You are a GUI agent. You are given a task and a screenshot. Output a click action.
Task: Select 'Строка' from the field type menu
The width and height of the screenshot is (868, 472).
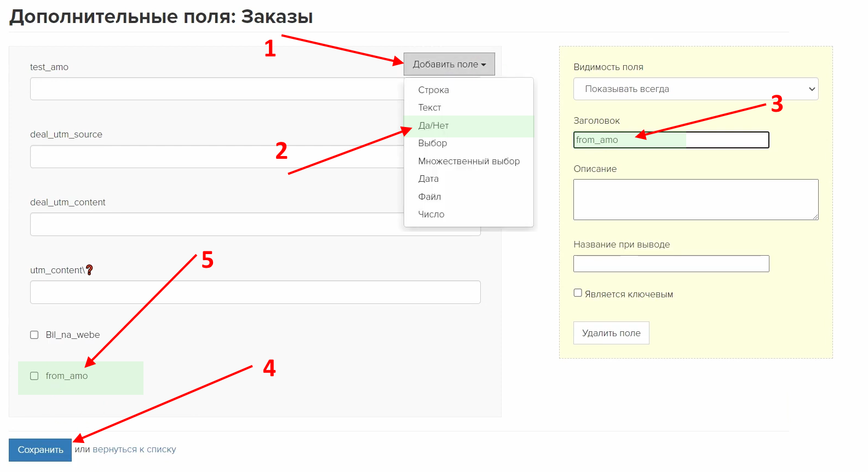(x=433, y=90)
